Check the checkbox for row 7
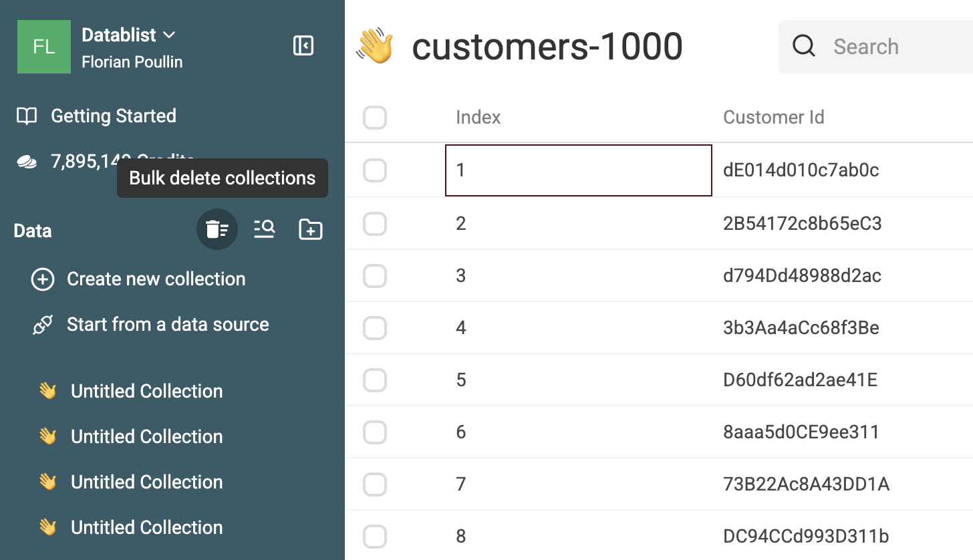This screenshot has height=560, width=973. (x=375, y=484)
